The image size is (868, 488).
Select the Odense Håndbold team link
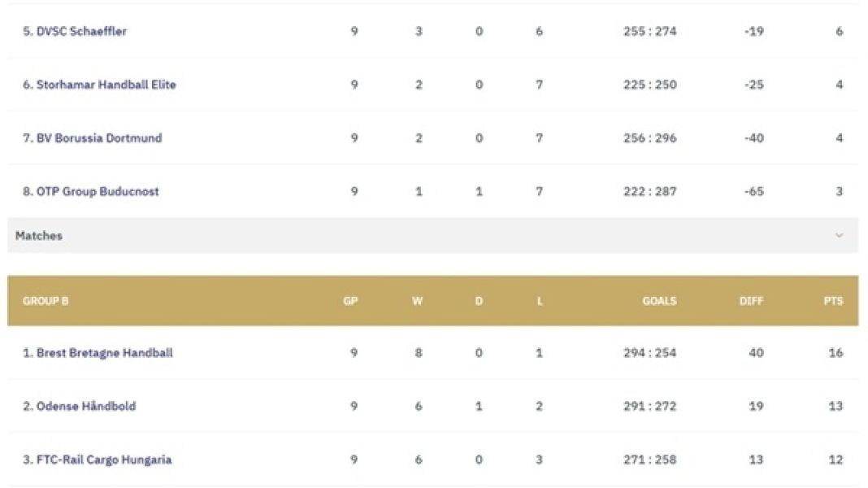[79, 406]
